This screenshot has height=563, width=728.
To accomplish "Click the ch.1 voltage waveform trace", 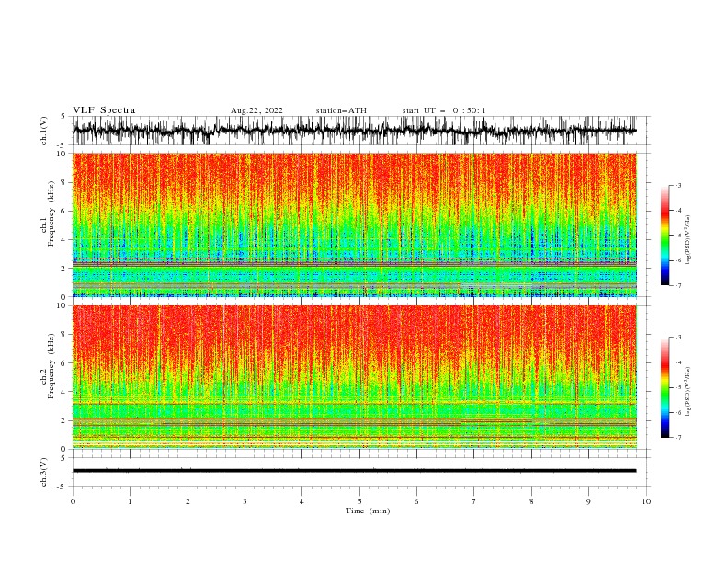I will pyautogui.click(x=355, y=131).
